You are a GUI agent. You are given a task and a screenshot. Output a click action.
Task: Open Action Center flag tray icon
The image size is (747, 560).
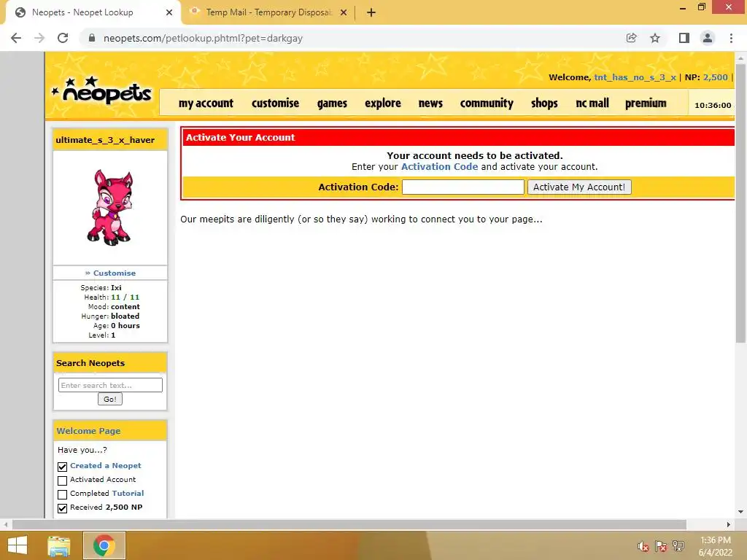pyautogui.click(x=661, y=547)
